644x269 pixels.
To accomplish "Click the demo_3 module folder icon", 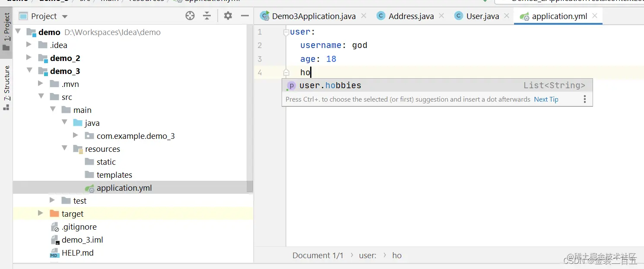I will coord(43,71).
